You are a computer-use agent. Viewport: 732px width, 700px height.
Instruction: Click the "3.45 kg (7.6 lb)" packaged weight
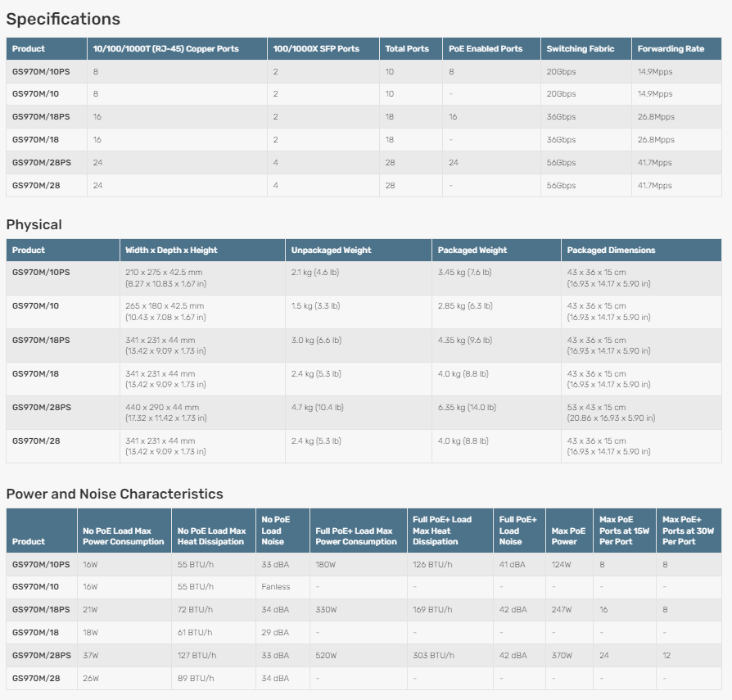coord(464,273)
